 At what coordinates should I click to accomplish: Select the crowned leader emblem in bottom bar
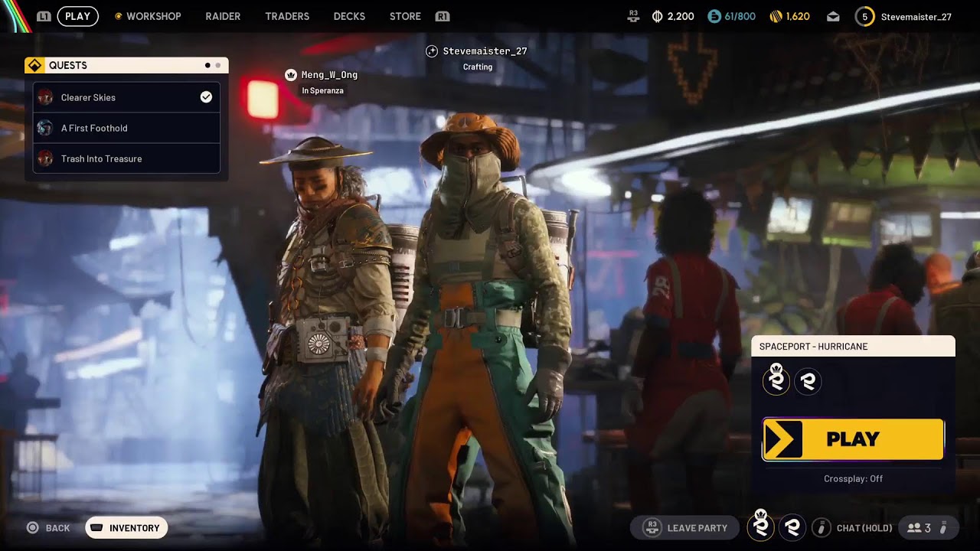tap(761, 526)
